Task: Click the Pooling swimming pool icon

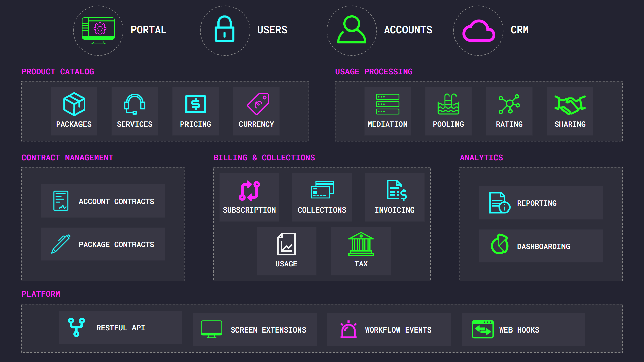Action: tap(448, 104)
